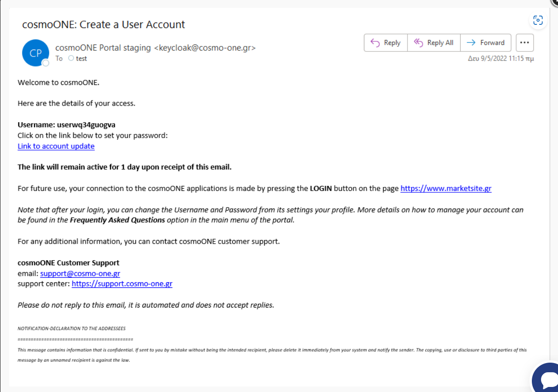Screen dimensions: 558x392
Task: Open the https://www.marketsite.gr link
Action: 446,188
